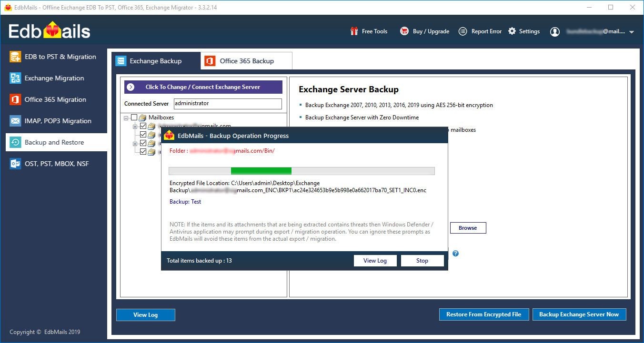Click the 'Copyright © EdbMails 2019' text

pyautogui.click(x=45, y=332)
